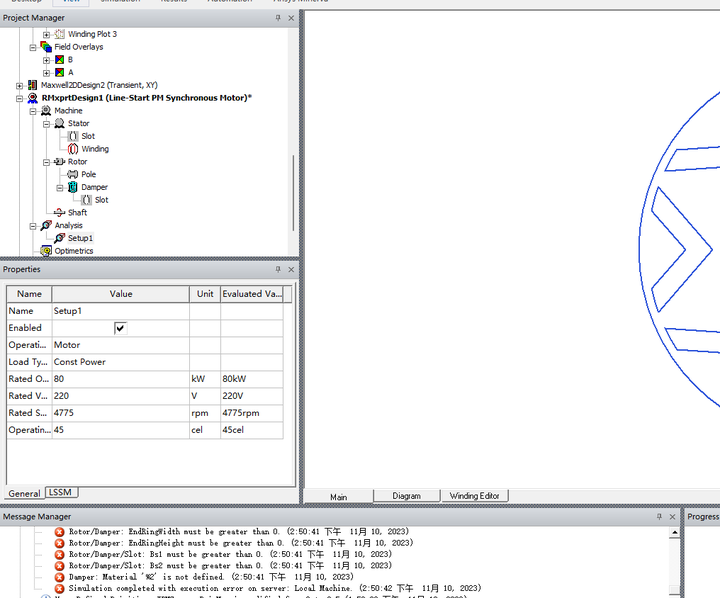Screen dimensions: 720x598
Task: Collapse the Damper node
Action: (x=60, y=187)
